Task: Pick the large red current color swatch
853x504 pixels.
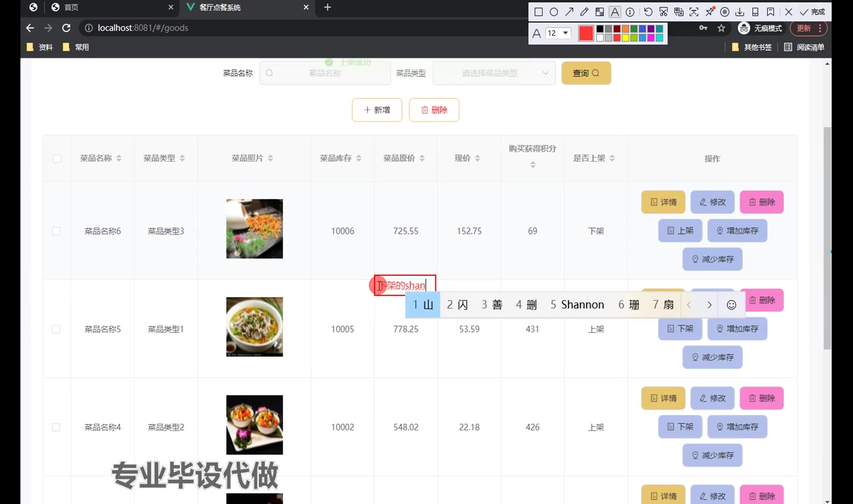Action: tap(586, 33)
